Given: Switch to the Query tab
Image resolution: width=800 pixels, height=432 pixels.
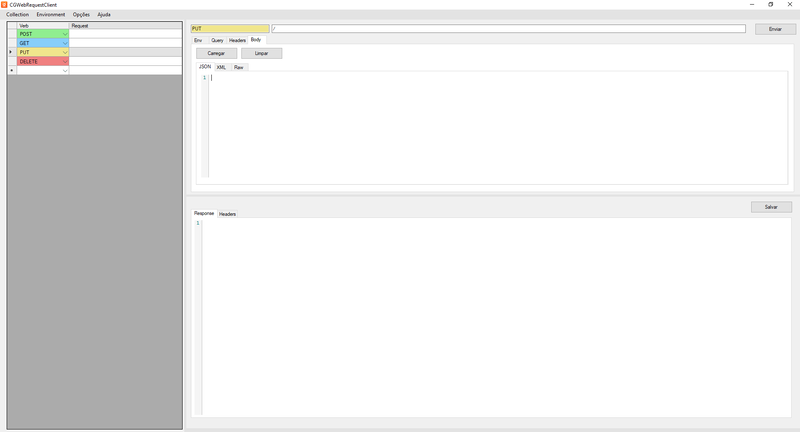Looking at the screenshot, I should [217, 40].
